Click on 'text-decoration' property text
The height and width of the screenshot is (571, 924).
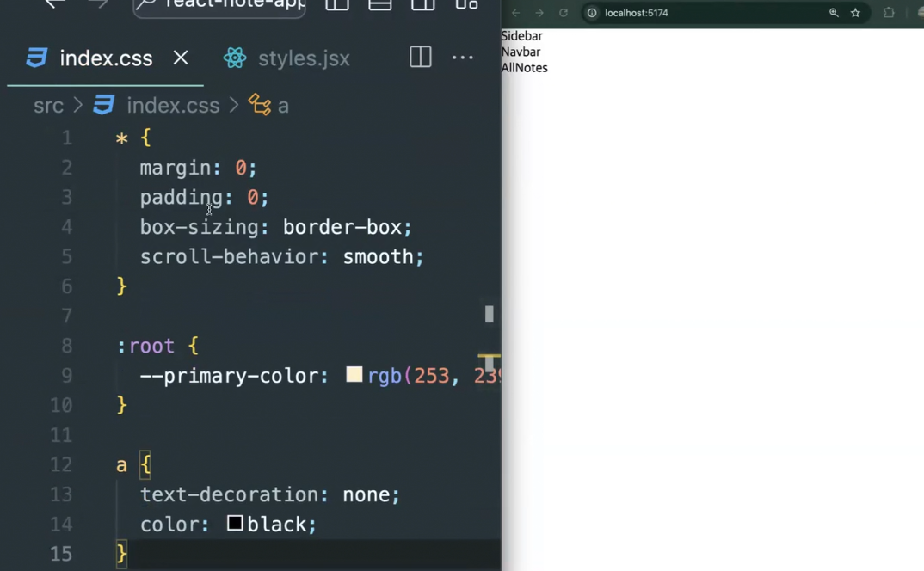[229, 494]
